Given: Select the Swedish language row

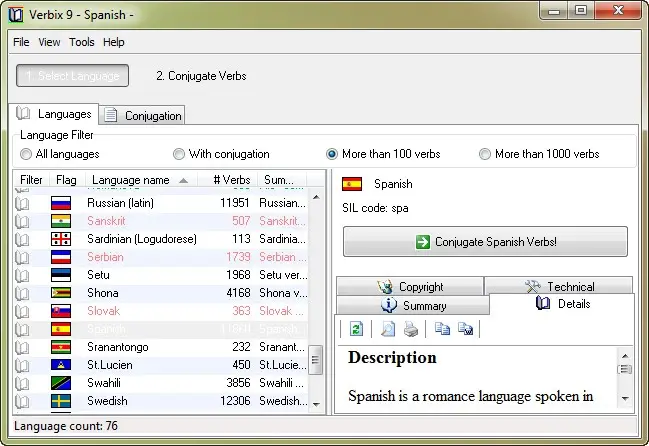Looking at the screenshot, I should pyautogui.click(x=161, y=401).
